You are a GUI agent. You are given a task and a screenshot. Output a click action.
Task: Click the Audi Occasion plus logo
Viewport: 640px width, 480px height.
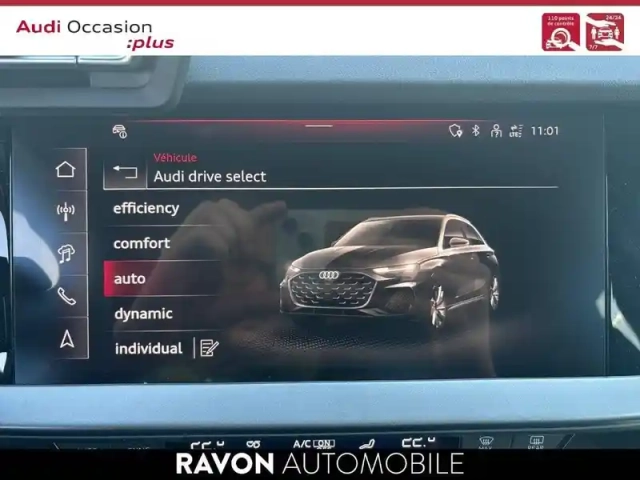point(95,33)
